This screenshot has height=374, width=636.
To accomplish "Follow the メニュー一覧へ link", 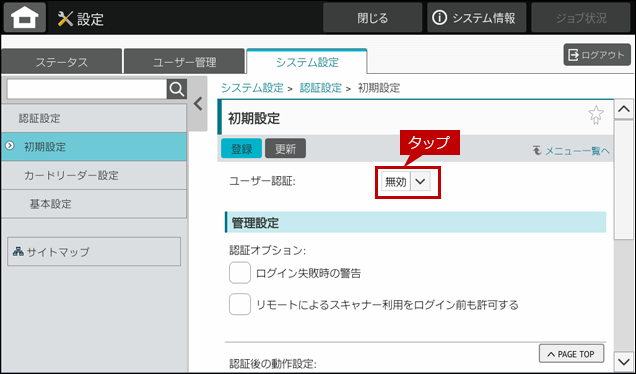I will 572,151.
